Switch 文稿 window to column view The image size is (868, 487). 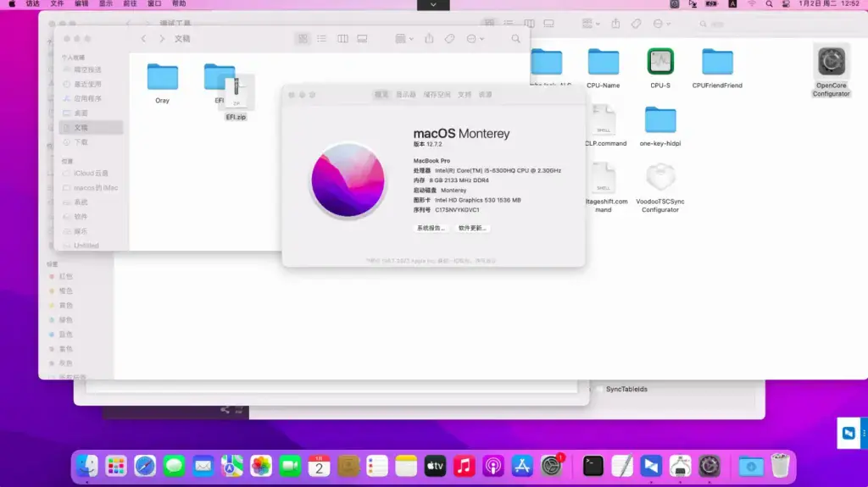coord(342,39)
